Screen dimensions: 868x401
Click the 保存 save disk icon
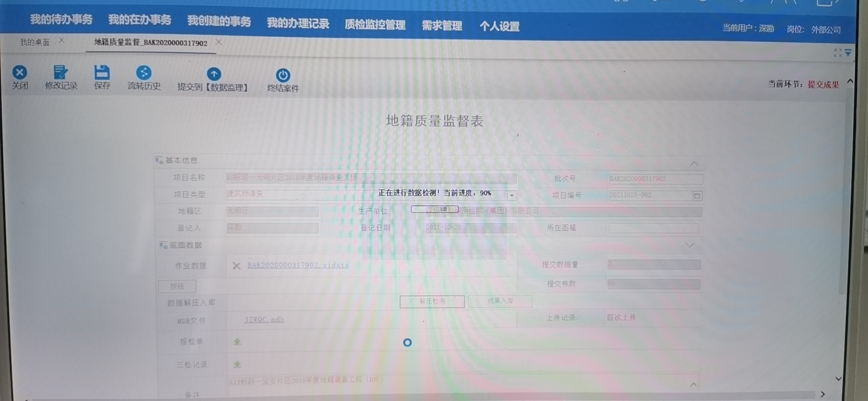[x=102, y=72]
